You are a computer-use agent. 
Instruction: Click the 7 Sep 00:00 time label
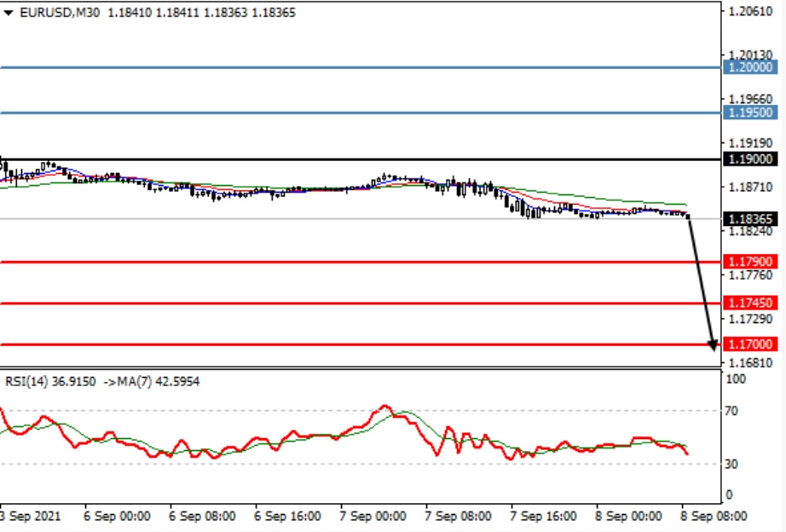[373, 516]
